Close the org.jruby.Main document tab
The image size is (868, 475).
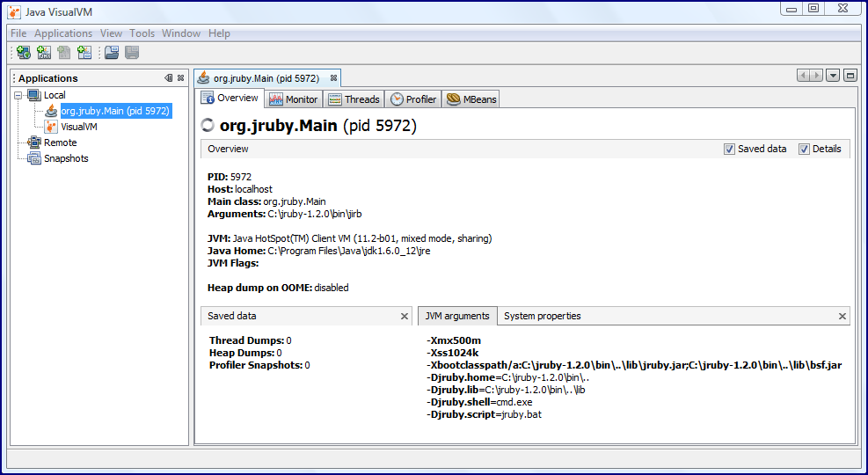click(x=333, y=78)
